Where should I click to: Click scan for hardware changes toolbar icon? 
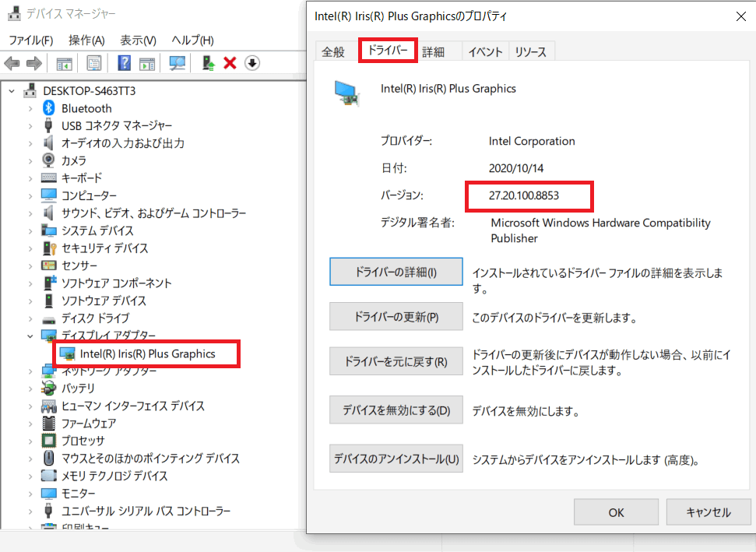pyautogui.click(x=178, y=63)
